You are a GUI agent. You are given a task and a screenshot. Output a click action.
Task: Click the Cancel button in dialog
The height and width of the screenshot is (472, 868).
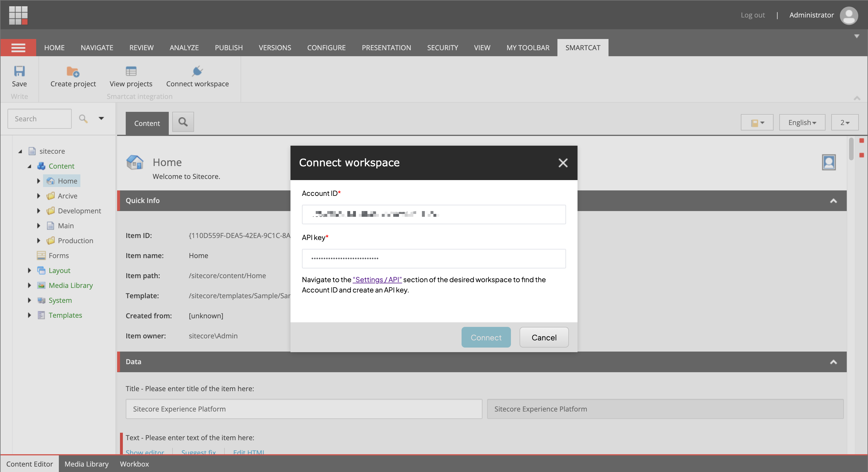pyautogui.click(x=544, y=337)
